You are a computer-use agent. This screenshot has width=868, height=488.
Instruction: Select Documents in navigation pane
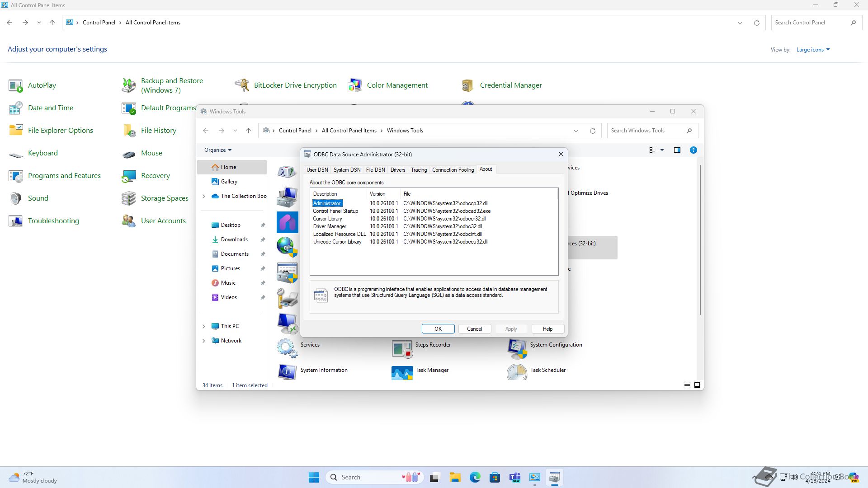(x=232, y=254)
